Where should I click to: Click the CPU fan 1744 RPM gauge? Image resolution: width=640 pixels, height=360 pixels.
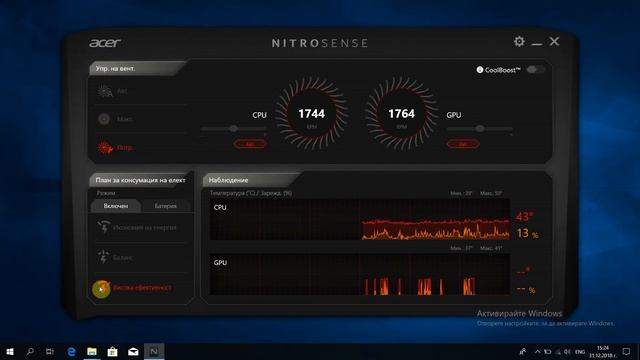click(311, 113)
